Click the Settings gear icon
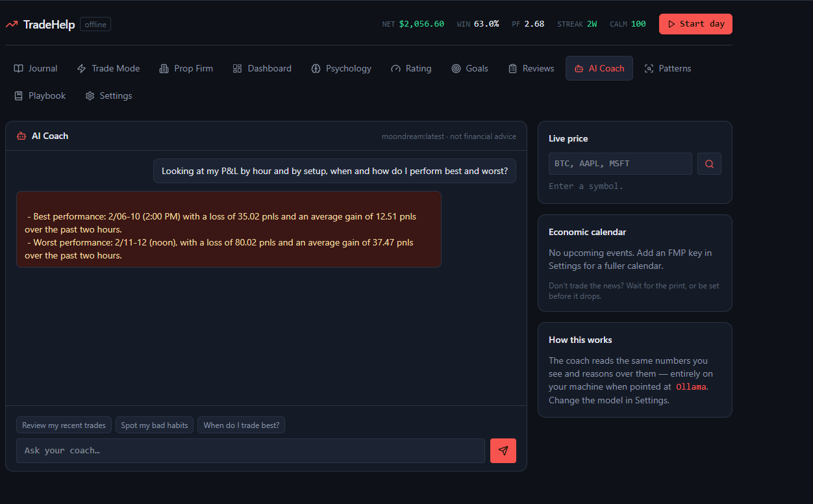The height and width of the screenshot is (504, 813). pyautogui.click(x=90, y=95)
